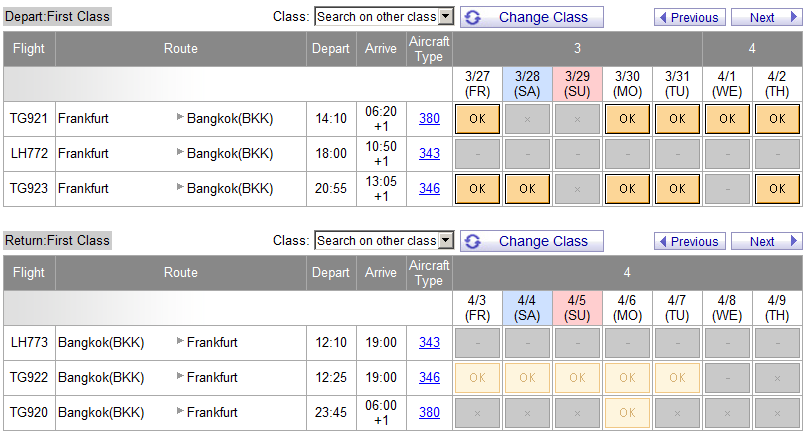Select the TG923 OK cell for 3/28

(x=527, y=189)
